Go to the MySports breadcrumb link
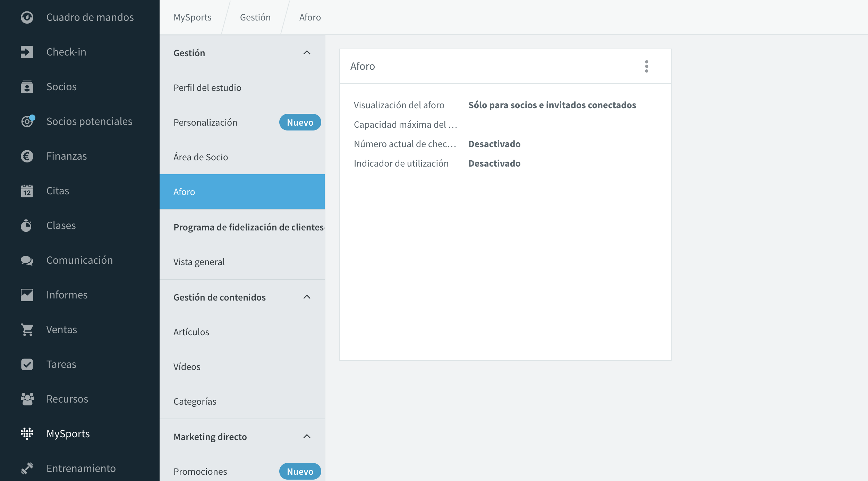Viewport: 868px width, 481px height. (193, 17)
